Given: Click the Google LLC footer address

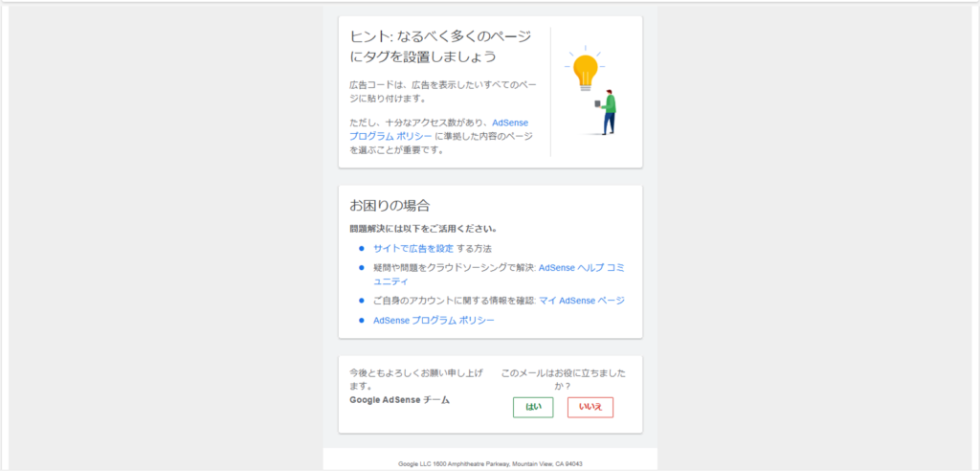Looking at the screenshot, I should 490,463.
